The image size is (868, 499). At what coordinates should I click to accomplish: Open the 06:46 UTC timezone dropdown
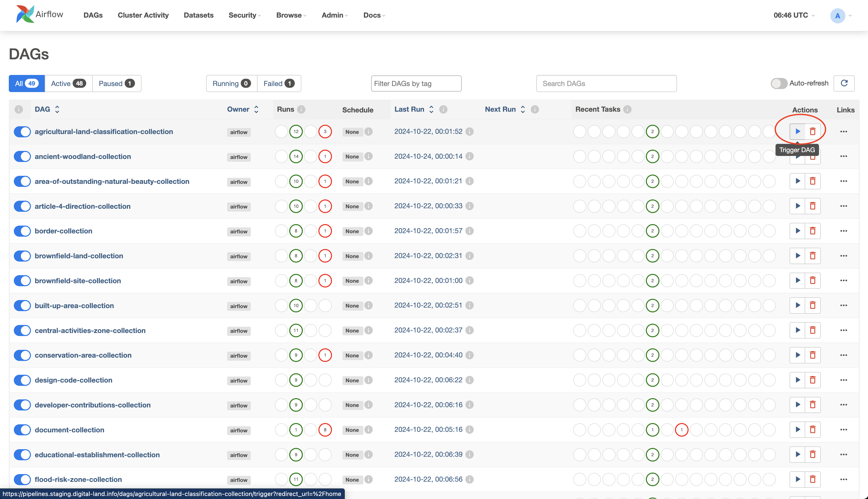tap(794, 15)
